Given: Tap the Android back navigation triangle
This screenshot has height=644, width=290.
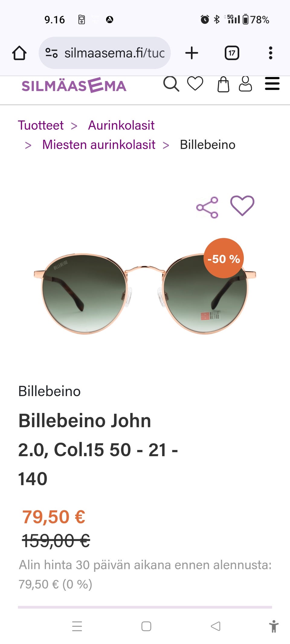Looking at the screenshot, I should [216, 626].
